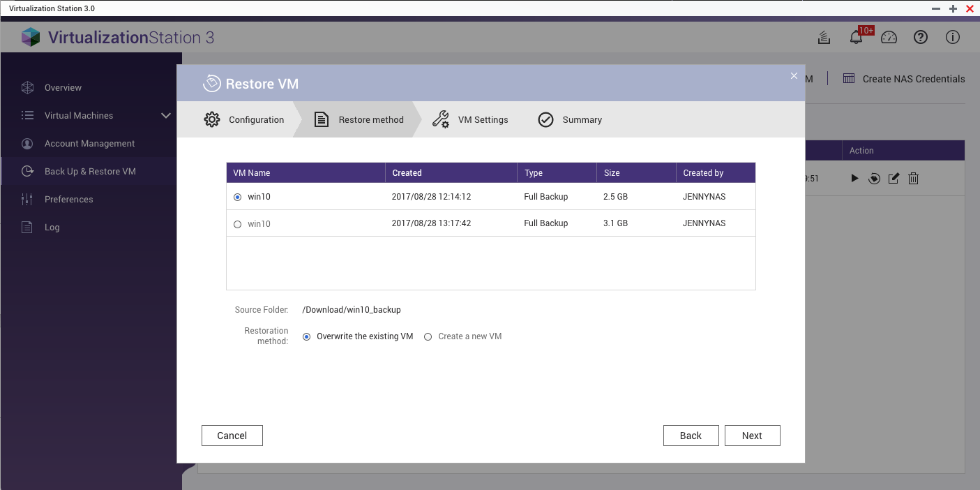Click Full Backup in the 3.1 GB row

546,223
